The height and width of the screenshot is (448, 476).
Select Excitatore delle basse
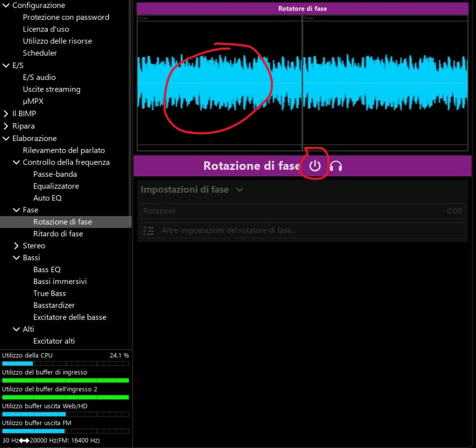click(70, 317)
